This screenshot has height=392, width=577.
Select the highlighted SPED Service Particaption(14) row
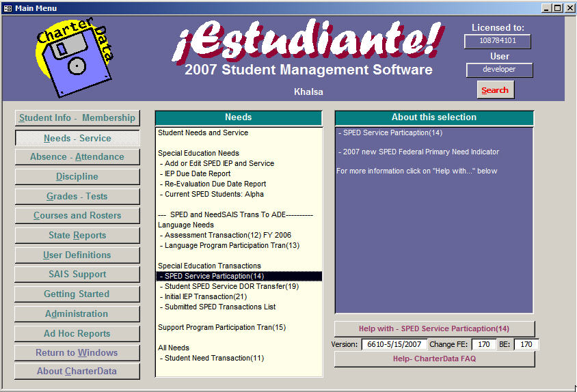click(239, 276)
